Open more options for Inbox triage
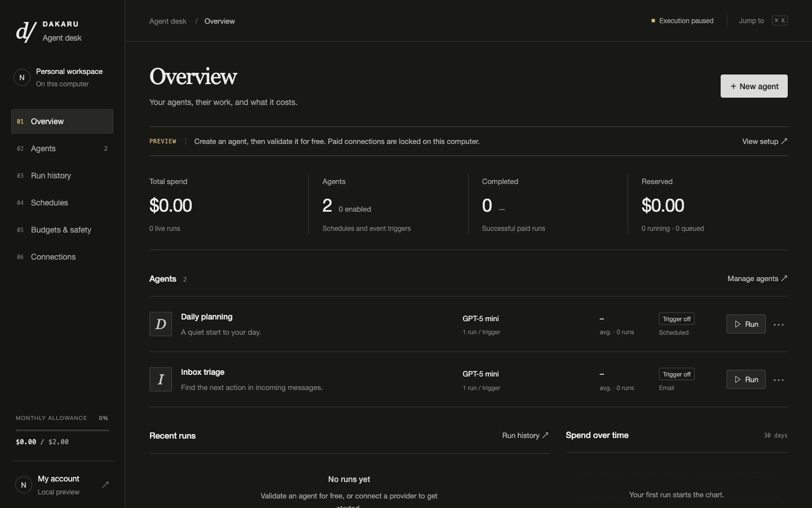The height and width of the screenshot is (508, 812). pos(779,380)
